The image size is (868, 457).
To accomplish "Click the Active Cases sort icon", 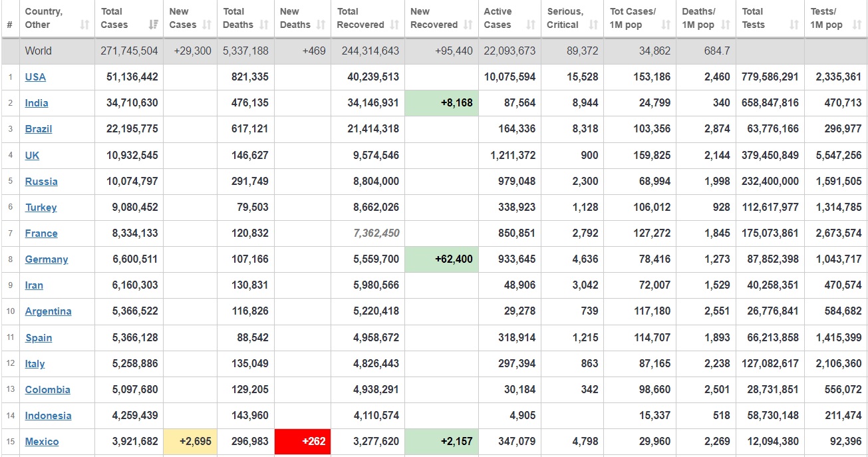I will [x=531, y=25].
